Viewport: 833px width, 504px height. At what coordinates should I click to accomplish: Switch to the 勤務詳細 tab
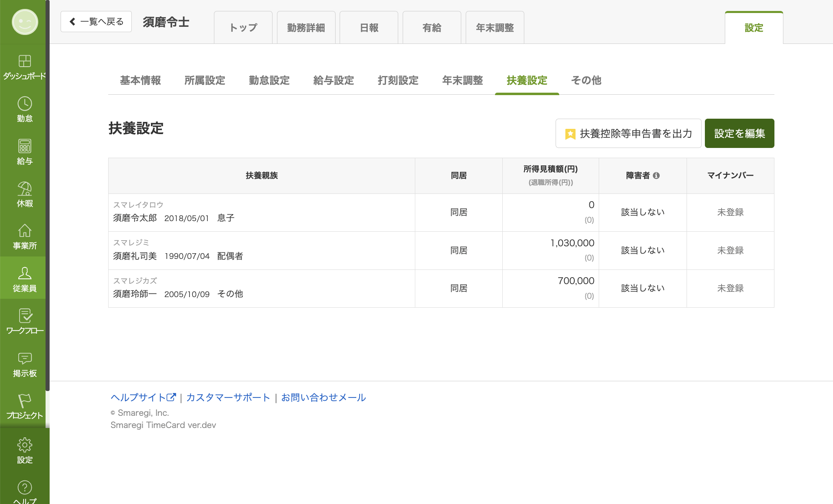coord(306,28)
